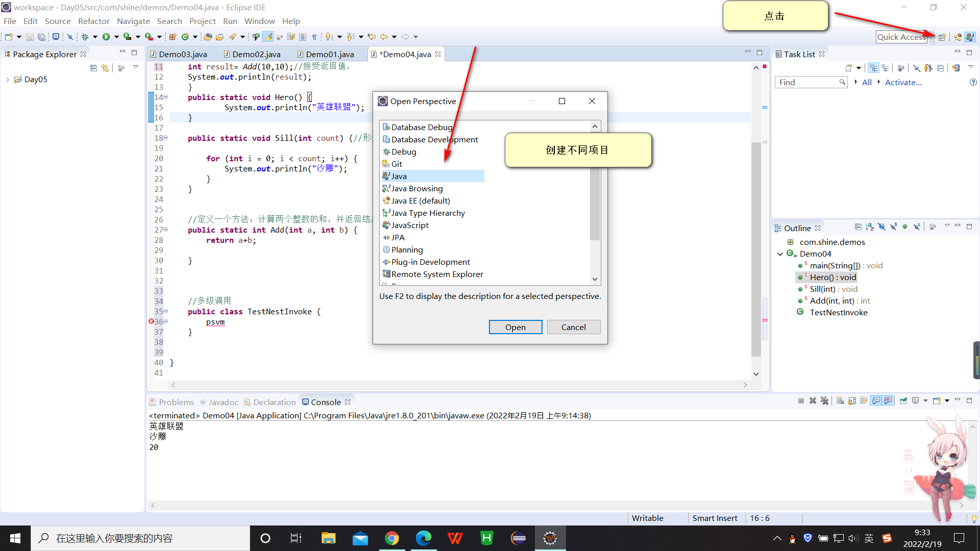Click the perspective list vertical scrollbar thumb
The width and height of the screenshot is (980, 551).
click(595, 186)
